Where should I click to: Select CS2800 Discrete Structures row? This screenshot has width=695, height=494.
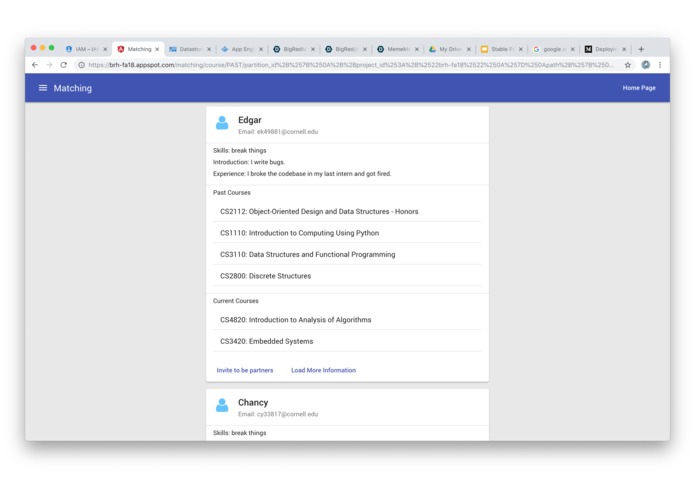(x=348, y=276)
